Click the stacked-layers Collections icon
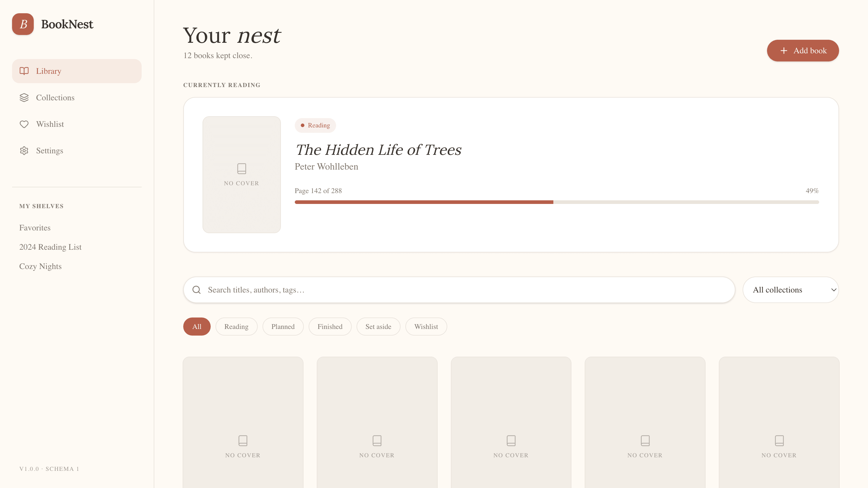This screenshot has width=868, height=488. (x=24, y=98)
